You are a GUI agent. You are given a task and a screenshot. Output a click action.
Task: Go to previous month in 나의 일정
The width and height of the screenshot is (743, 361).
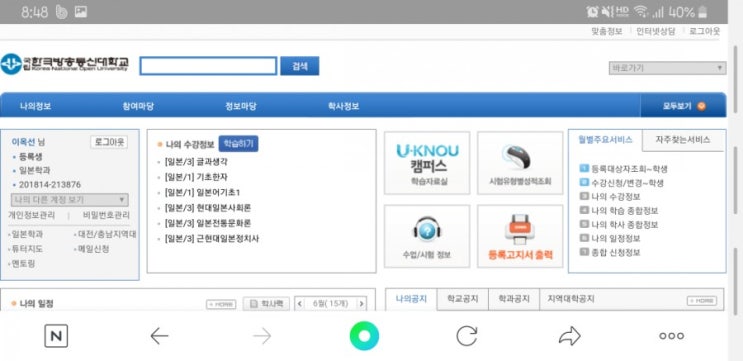299,304
